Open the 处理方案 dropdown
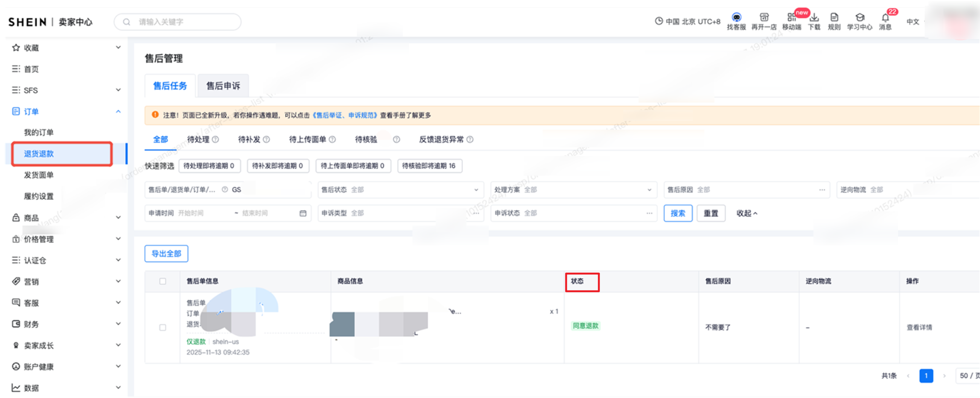The image size is (980, 398). click(x=573, y=190)
